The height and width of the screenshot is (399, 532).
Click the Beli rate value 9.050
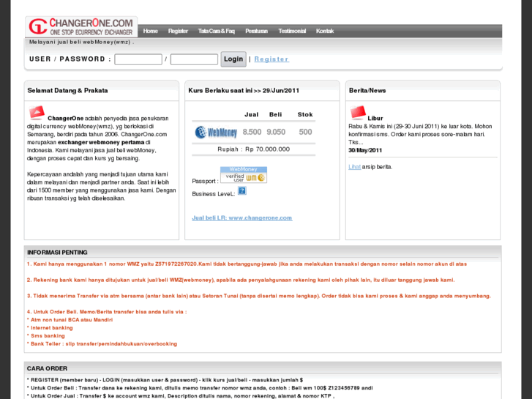click(x=276, y=132)
